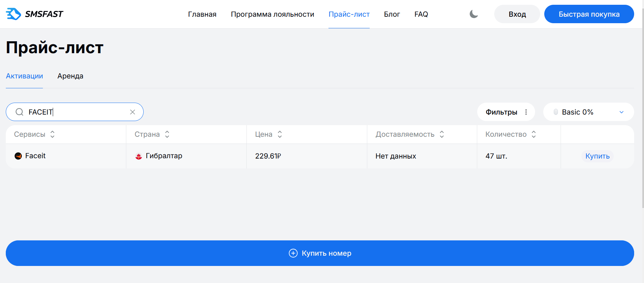This screenshot has height=283, width=644.
Task: Switch to the Аренда tab
Action: pyautogui.click(x=70, y=76)
